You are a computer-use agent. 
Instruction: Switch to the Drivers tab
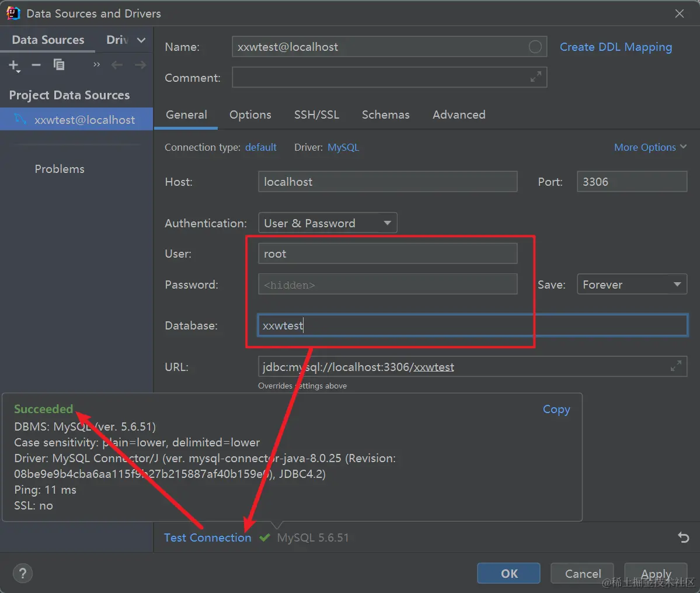(117, 40)
